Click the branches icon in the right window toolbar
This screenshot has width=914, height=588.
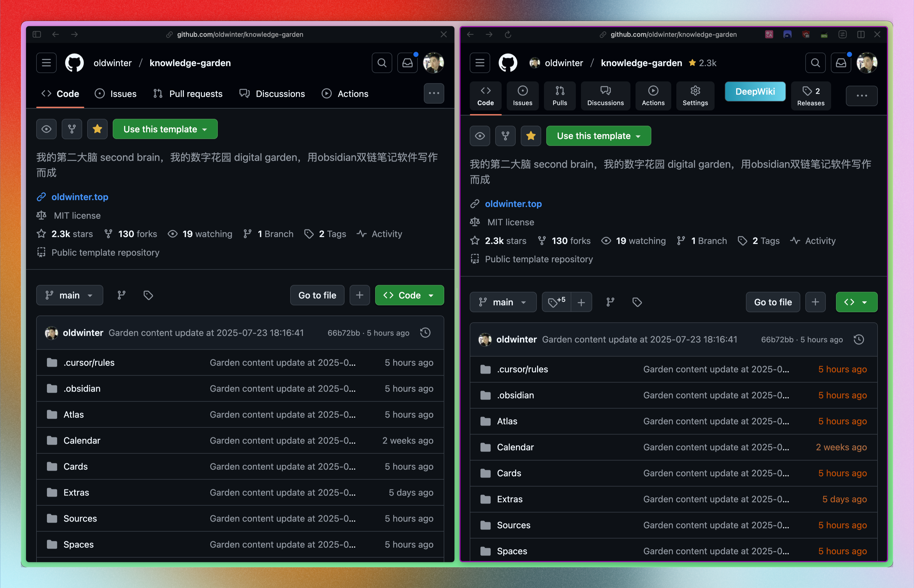click(610, 302)
